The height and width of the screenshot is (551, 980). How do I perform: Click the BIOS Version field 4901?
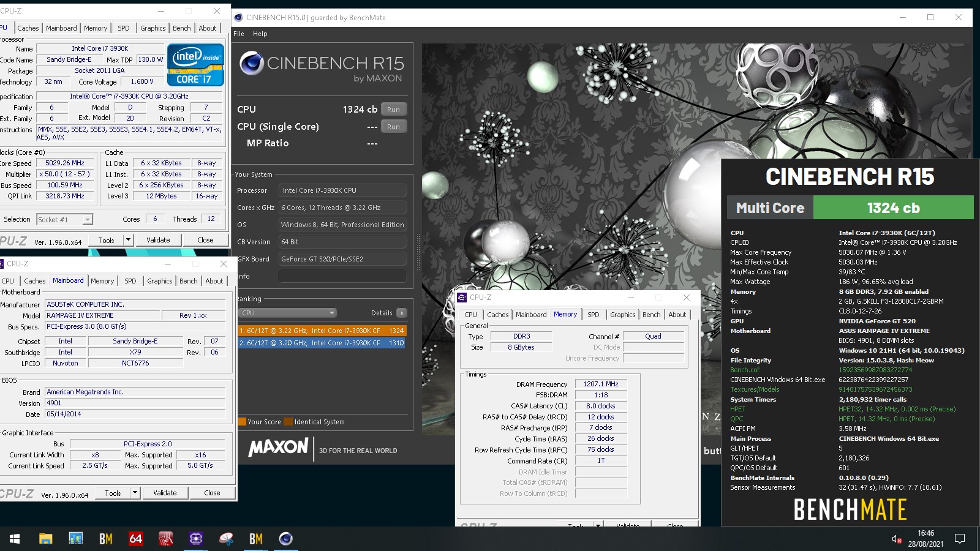[x=135, y=403]
